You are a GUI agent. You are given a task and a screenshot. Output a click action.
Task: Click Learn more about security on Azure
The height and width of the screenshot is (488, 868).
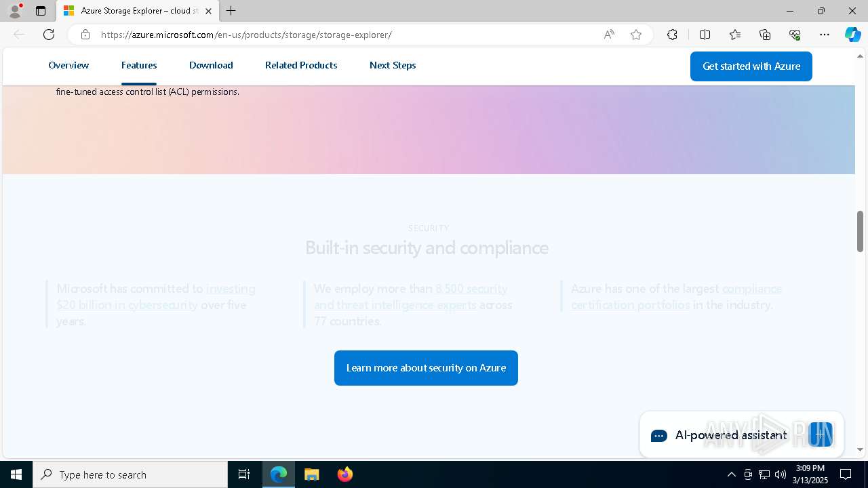click(426, 368)
